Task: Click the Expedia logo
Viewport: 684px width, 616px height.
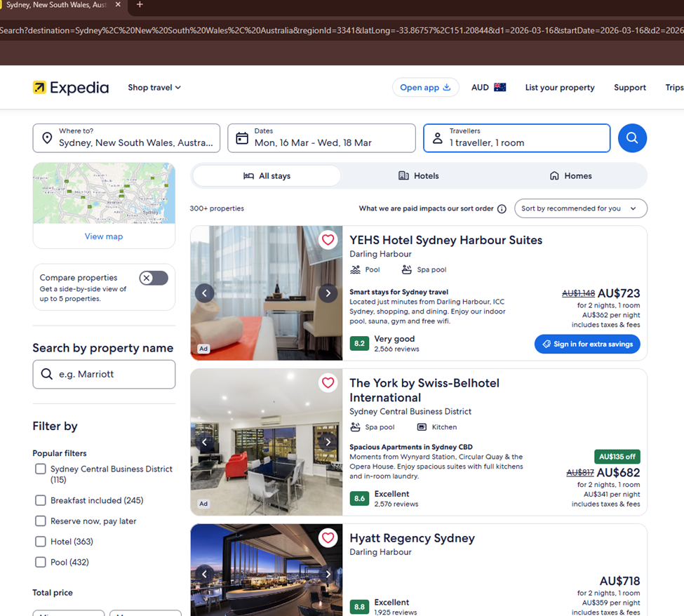Action: pyautogui.click(x=71, y=88)
